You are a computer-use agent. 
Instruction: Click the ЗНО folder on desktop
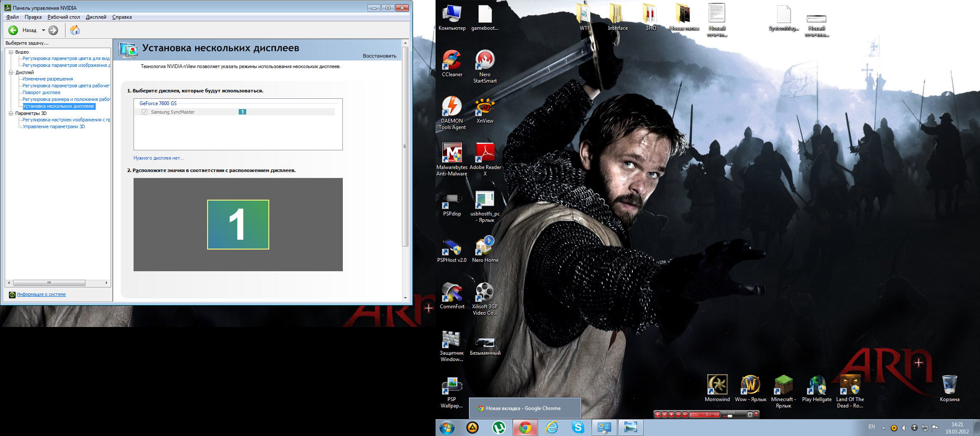click(x=651, y=17)
